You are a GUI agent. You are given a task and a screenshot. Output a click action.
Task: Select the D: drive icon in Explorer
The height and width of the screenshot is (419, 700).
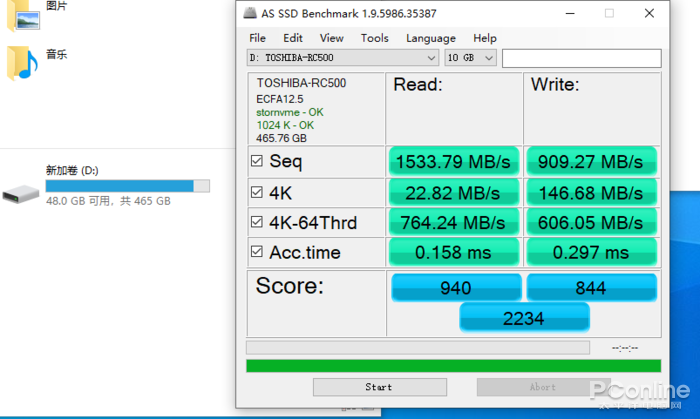coord(21,194)
